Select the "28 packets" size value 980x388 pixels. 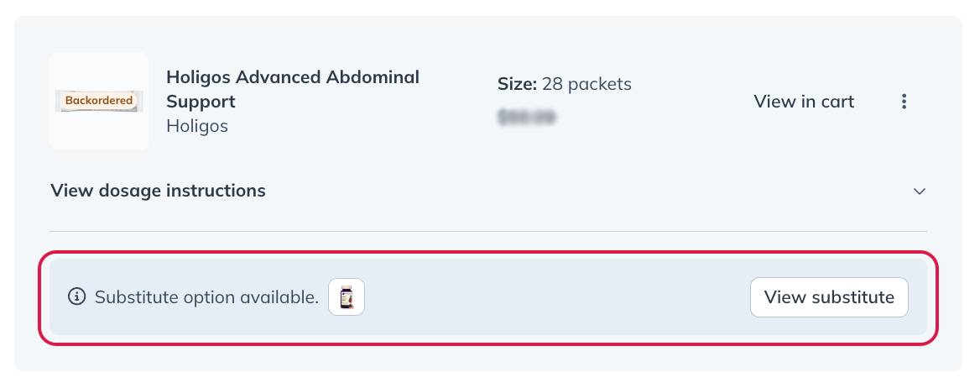click(586, 84)
